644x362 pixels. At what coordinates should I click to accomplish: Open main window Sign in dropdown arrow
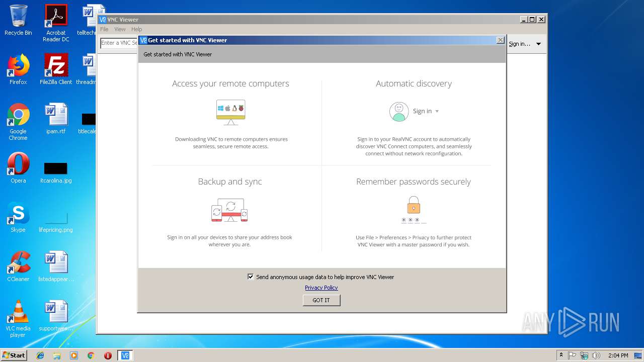pyautogui.click(x=538, y=44)
